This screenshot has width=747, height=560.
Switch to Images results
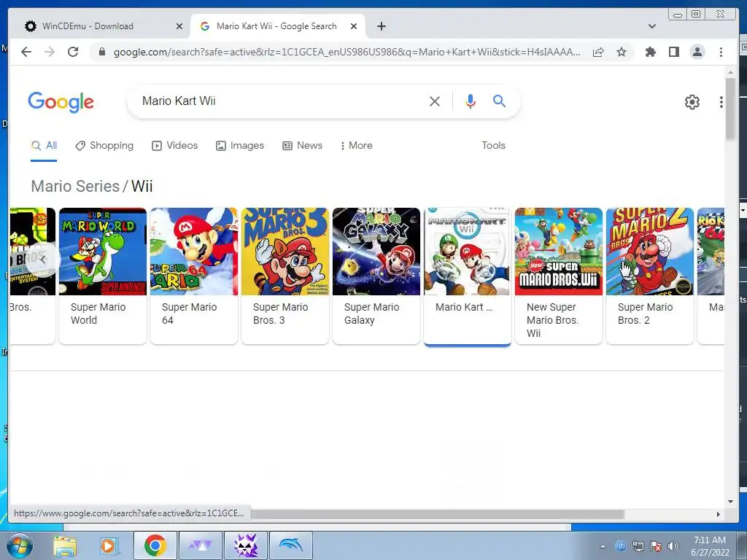pos(239,146)
